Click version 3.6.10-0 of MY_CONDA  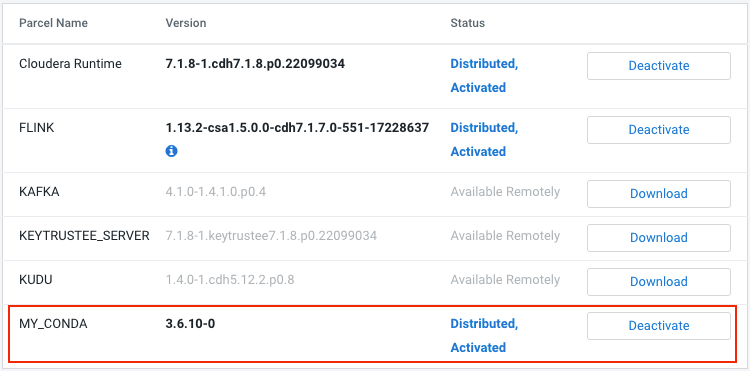pyautogui.click(x=190, y=324)
